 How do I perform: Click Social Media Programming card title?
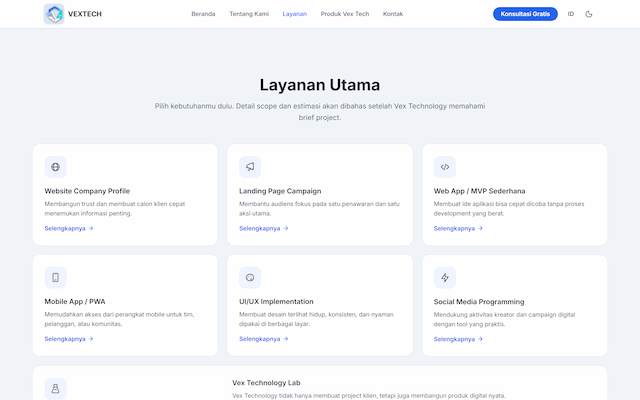[479, 302]
